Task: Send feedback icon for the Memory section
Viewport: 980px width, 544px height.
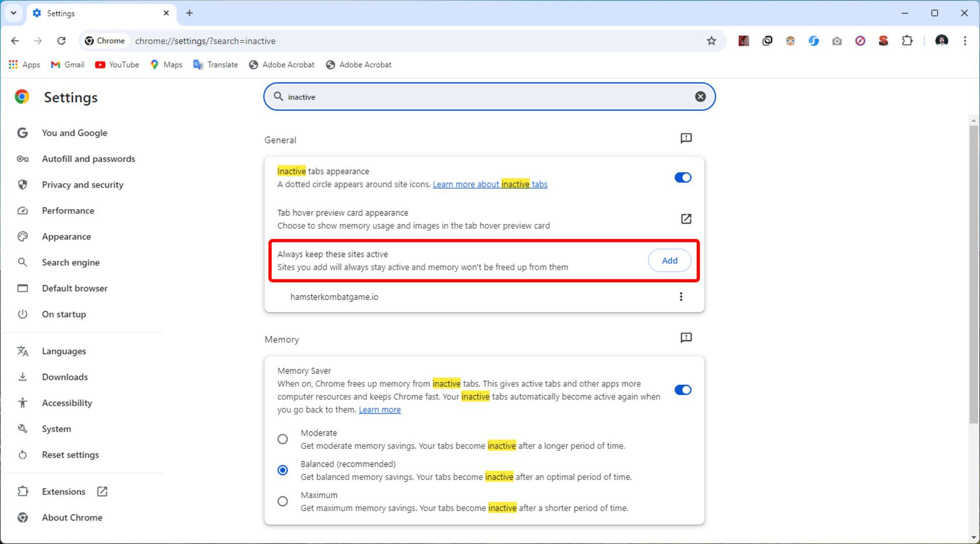Action: click(686, 338)
